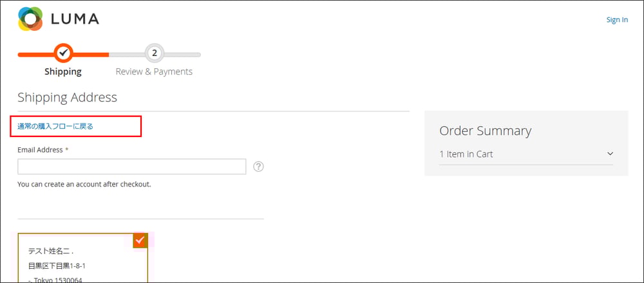The width and height of the screenshot is (644, 283).
Task: Click the orange checkmark on the address card
Action: pyautogui.click(x=140, y=241)
